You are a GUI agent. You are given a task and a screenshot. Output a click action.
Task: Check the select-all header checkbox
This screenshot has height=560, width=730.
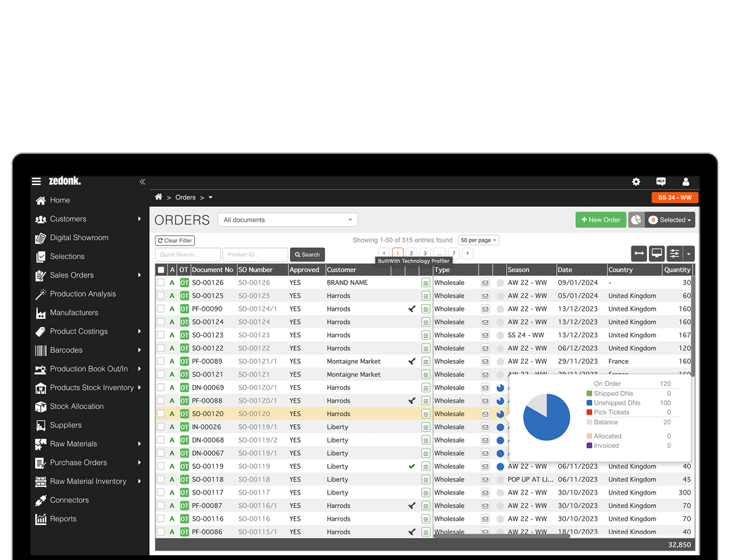pyautogui.click(x=161, y=270)
